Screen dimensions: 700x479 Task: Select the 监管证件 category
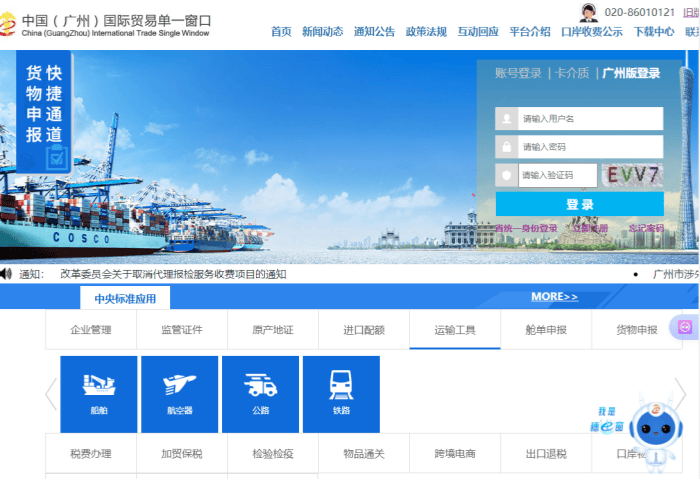(182, 330)
